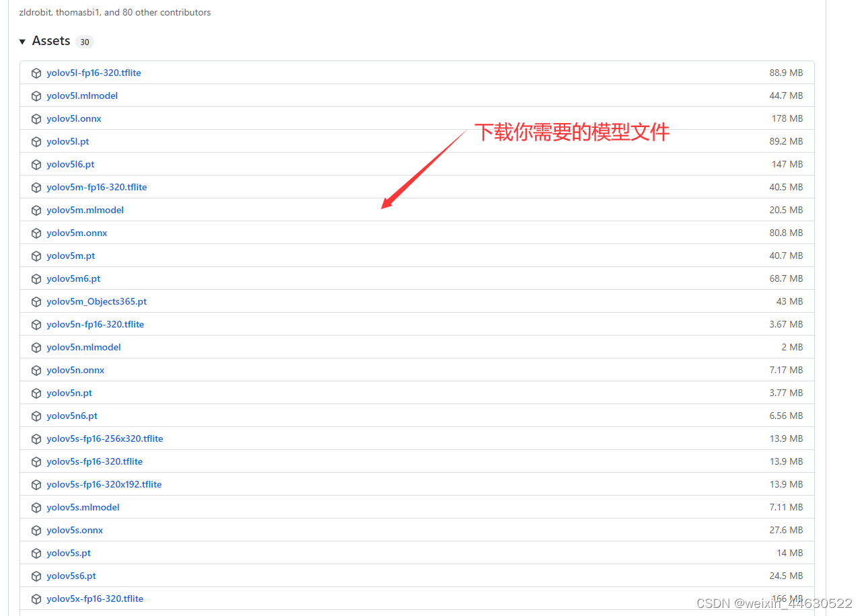Image resolution: width=862 pixels, height=616 pixels.
Task: Open yolov5s-fp16-320x192.tflite link
Action: pos(104,484)
